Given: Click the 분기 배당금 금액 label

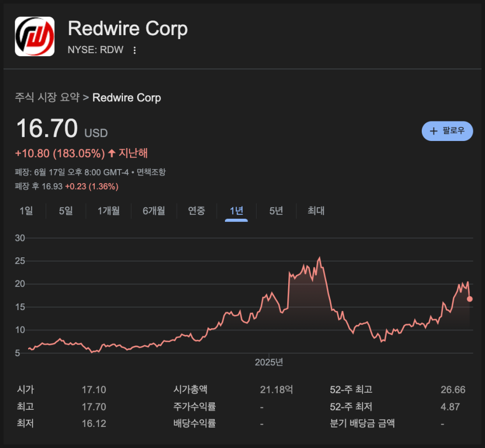Looking at the screenshot, I should pos(362,423).
